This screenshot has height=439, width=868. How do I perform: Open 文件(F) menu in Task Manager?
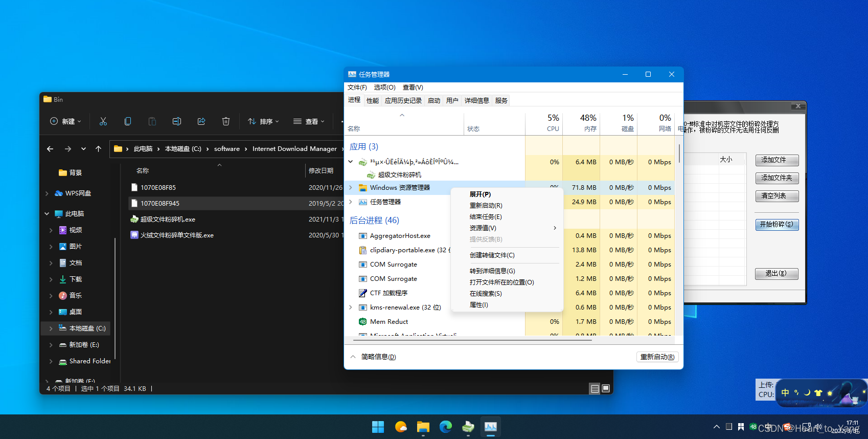click(357, 87)
